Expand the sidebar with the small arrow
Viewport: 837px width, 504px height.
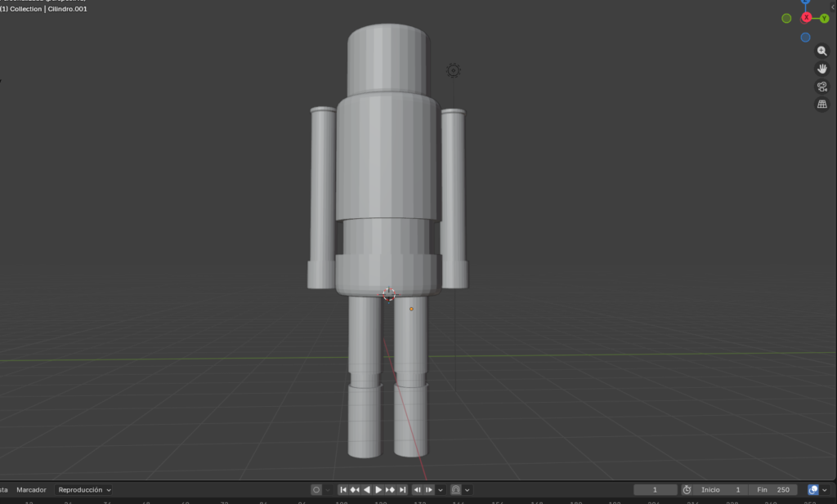pyautogui.click(x=834, y=7)
